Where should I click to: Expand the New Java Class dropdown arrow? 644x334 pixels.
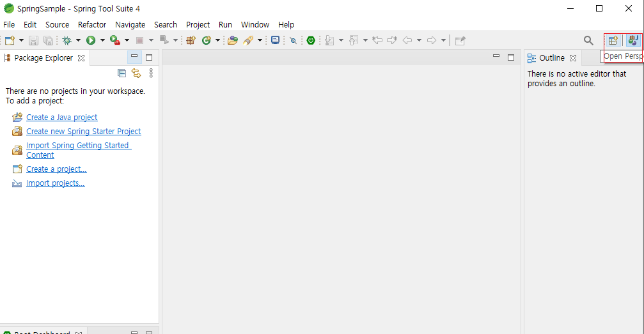coord(217,40)
